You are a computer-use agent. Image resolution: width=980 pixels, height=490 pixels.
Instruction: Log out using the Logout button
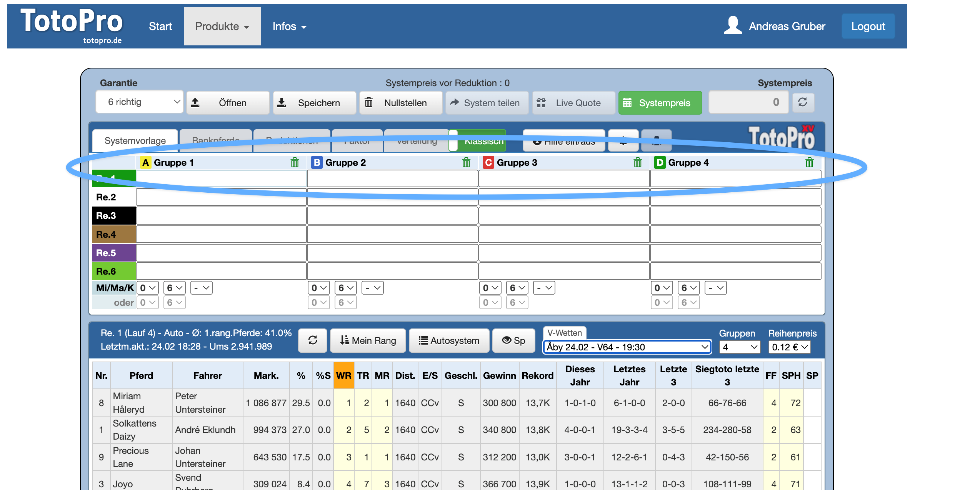[x=868, y=26]
